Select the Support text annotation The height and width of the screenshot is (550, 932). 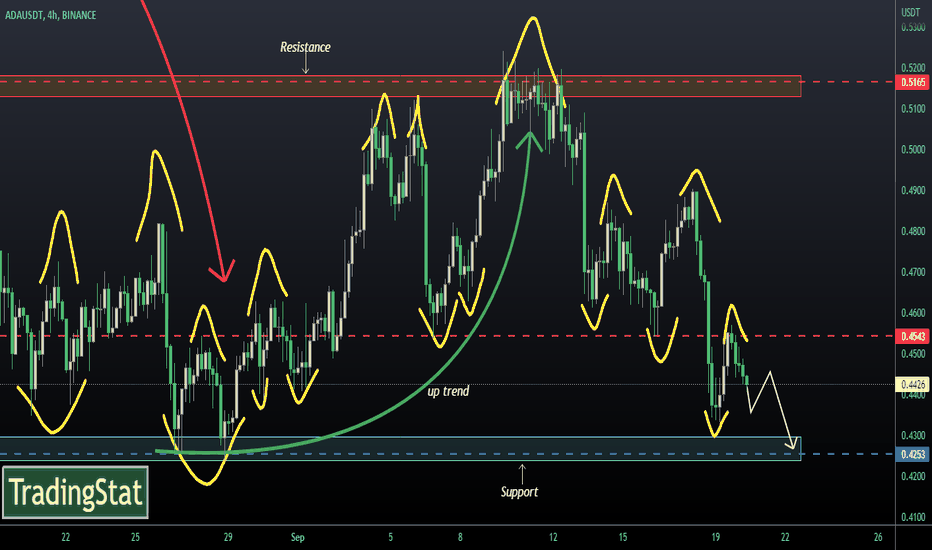[519, 492]
